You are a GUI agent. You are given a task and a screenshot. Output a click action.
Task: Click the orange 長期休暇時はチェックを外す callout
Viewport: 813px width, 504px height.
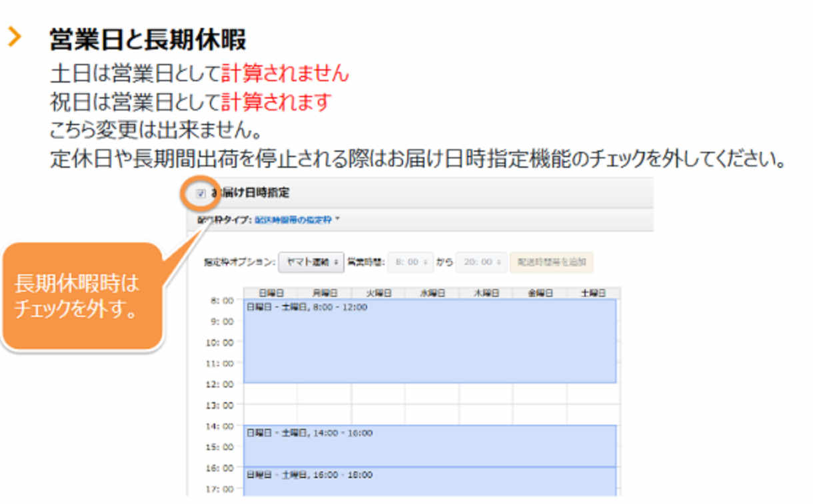click(x=81, y=297)
